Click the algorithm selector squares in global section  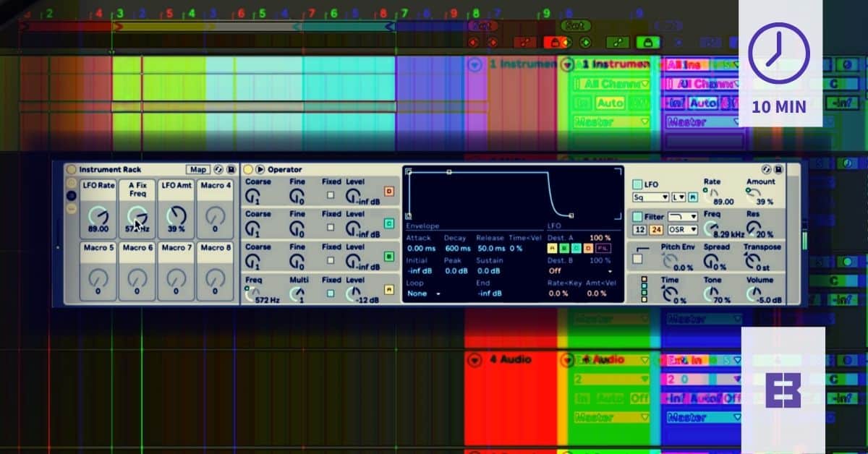644,288
